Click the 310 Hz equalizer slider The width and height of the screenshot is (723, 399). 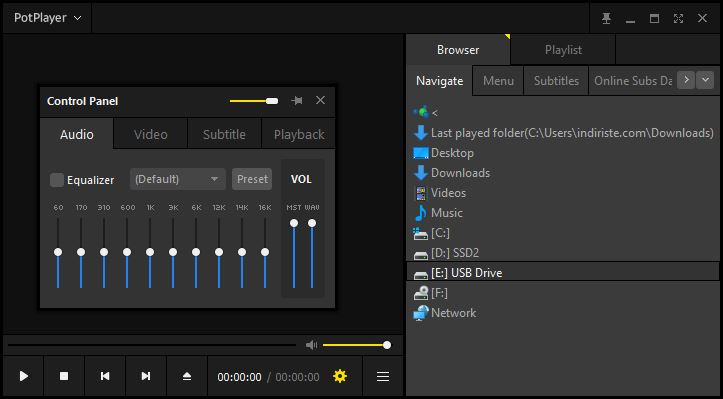pos(104,253)
